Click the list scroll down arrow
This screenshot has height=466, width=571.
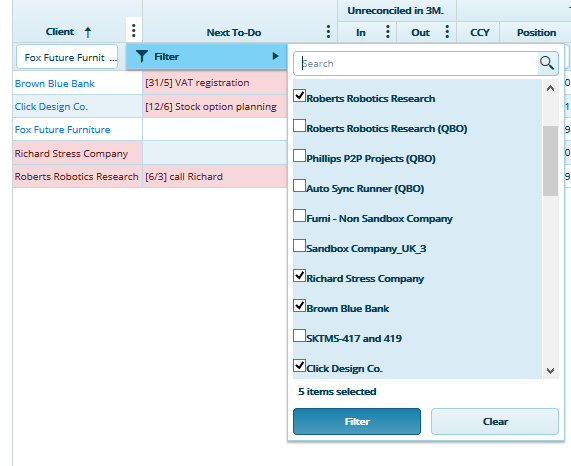(x=550, y=371)
